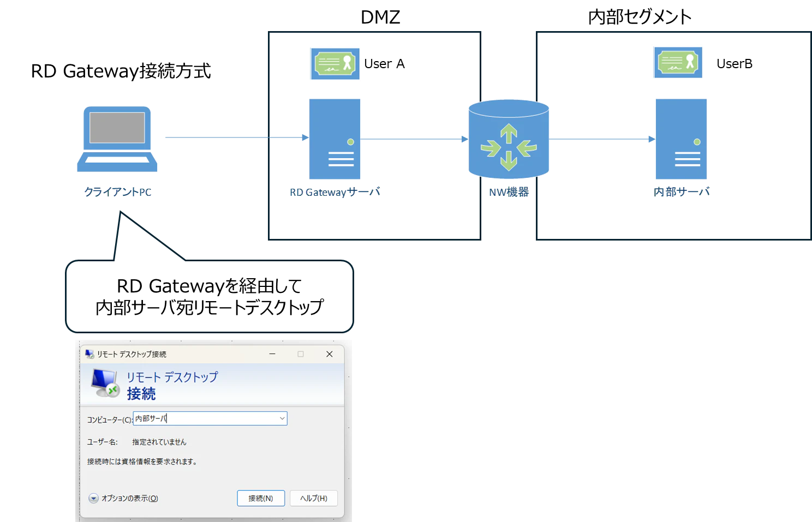Click the クライアントPC laptop icon
This screenshot has width=812, height=522.
click(x=117, y=139)
